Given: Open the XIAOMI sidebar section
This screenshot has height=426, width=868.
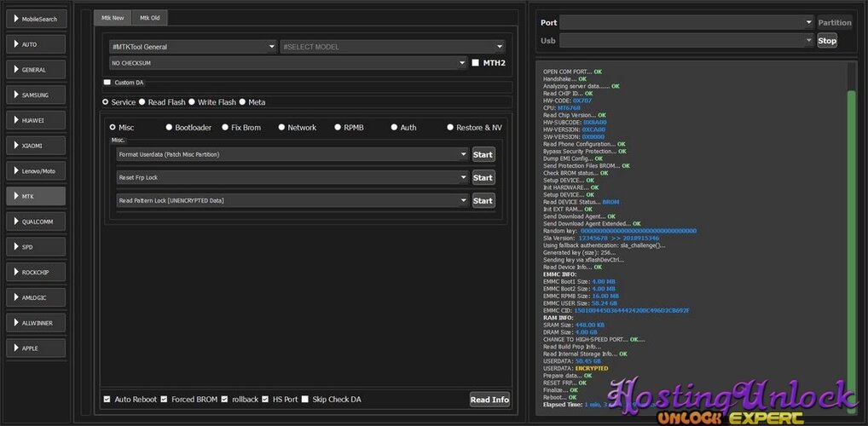Looking at the screenshot, I should [36, 146].
